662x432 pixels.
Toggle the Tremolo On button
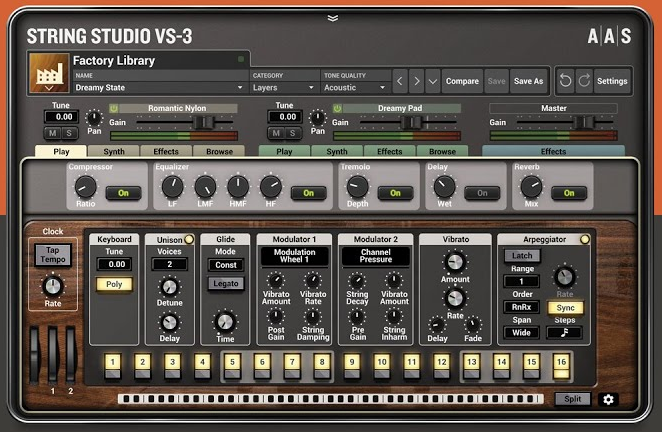coord(395,193)
